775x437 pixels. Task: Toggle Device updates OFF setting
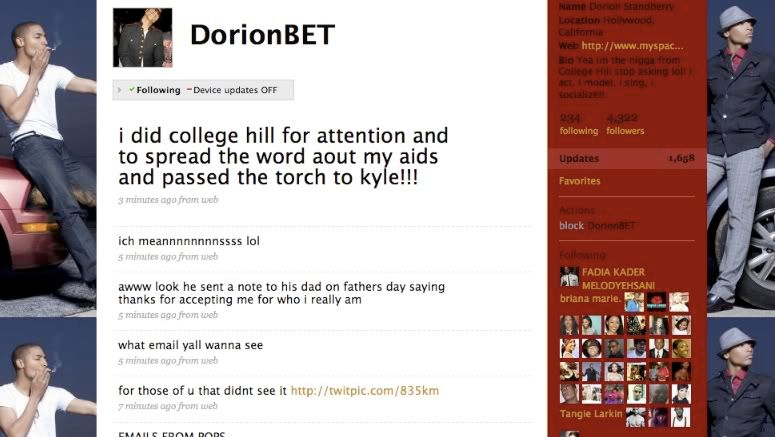tap(232, 90)
